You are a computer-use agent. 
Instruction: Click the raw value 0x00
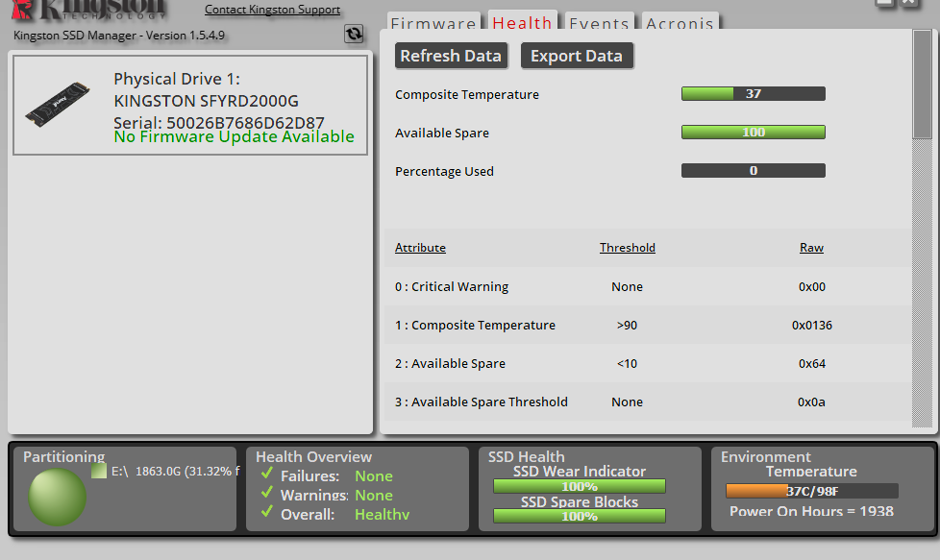point(812,286)
